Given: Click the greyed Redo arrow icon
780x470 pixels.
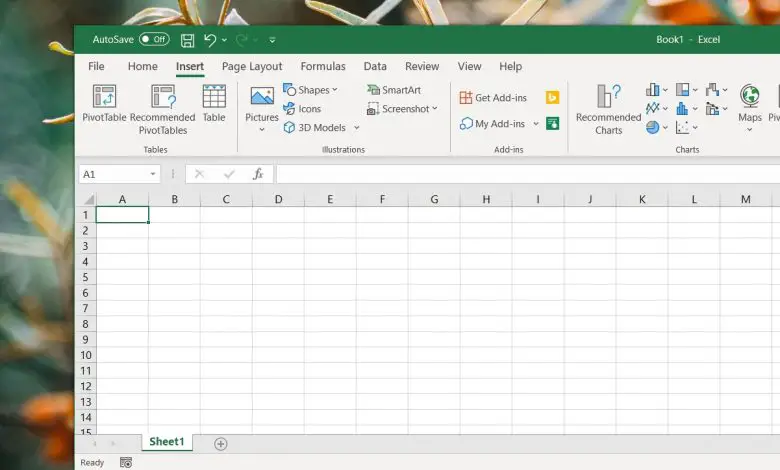Looking at the screenshot, I should click(242, 40).
